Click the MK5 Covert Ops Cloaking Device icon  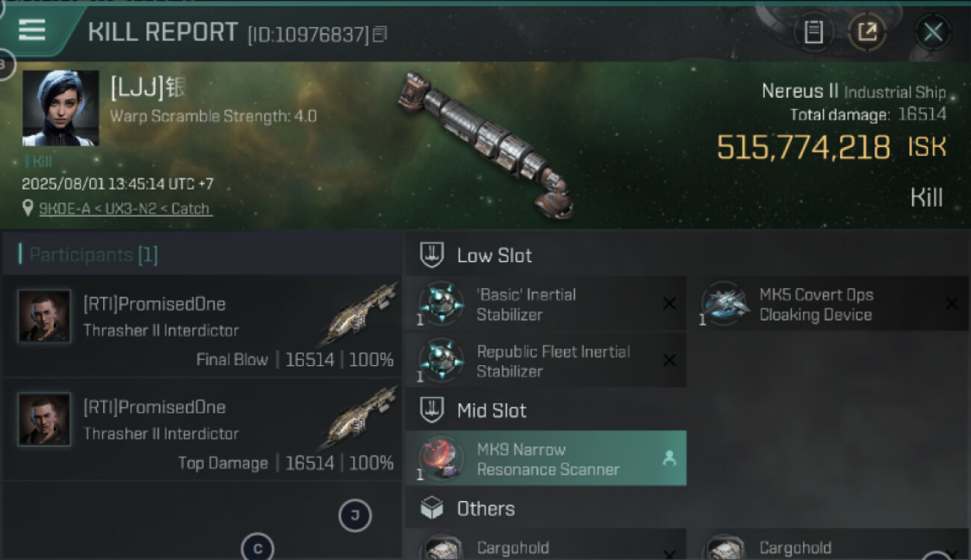[723, 304]
